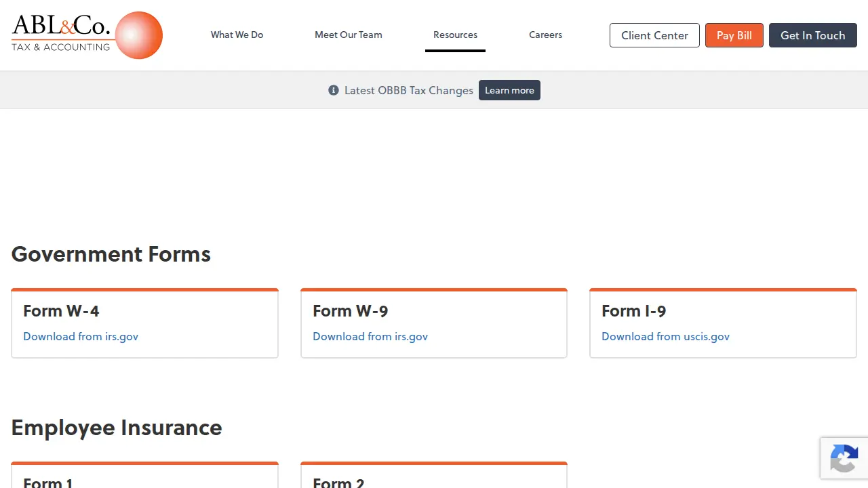The height and width of the screenshot is (488, 868).
Task: Click the Government Forms heading
Action: [x=111, y=254]
